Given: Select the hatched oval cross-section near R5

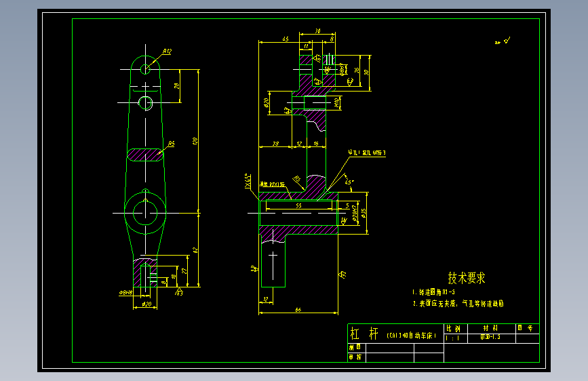Looking at the screenshot, I should click(x=145, y=155).
